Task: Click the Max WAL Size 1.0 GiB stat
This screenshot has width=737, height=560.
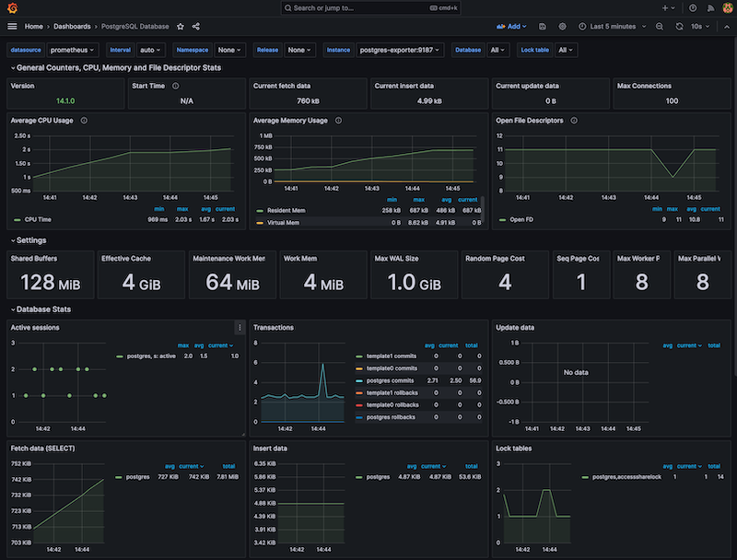Action: [x=414, y=283]
